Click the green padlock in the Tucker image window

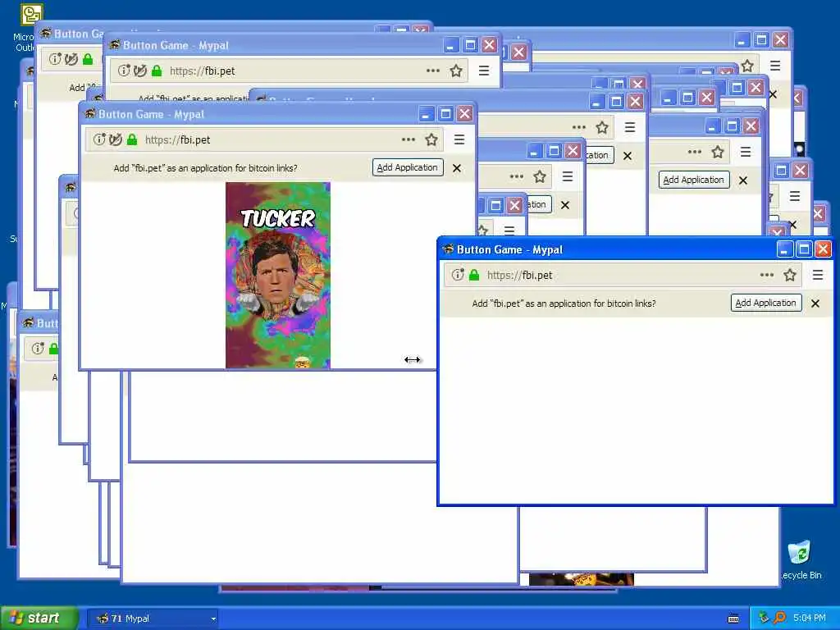pos(132,139)
